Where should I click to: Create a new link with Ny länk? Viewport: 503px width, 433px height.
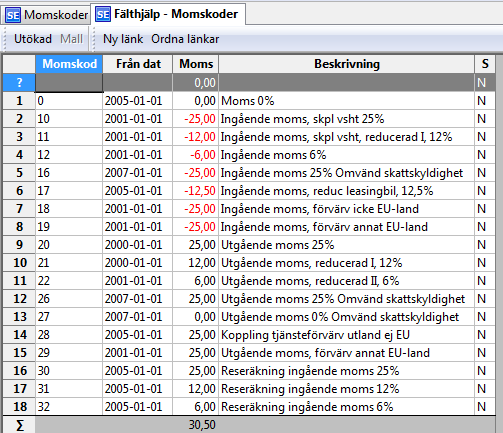point(123,39)
